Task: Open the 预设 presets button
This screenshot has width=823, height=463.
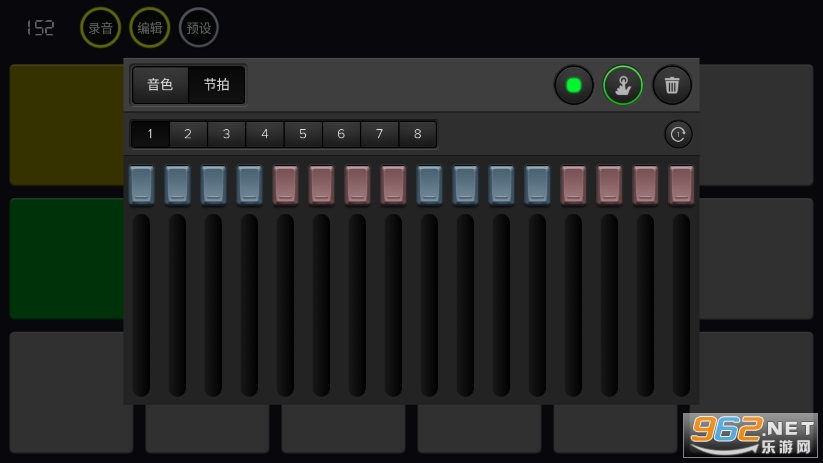Action: pos(199,28)
